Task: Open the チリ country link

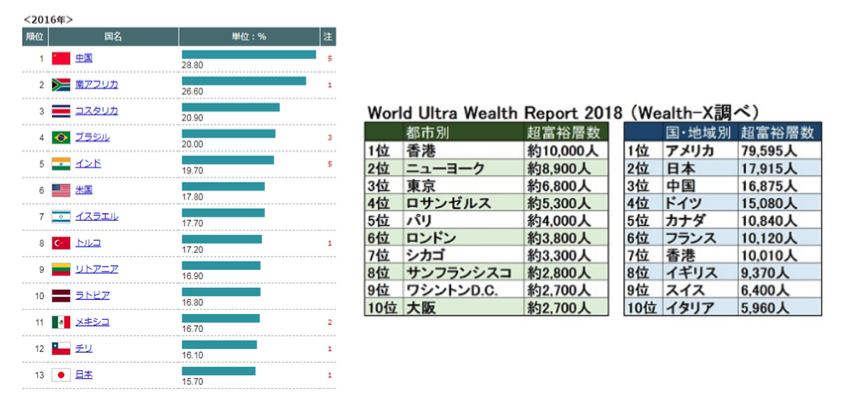Action: click(x=84, y=348)
